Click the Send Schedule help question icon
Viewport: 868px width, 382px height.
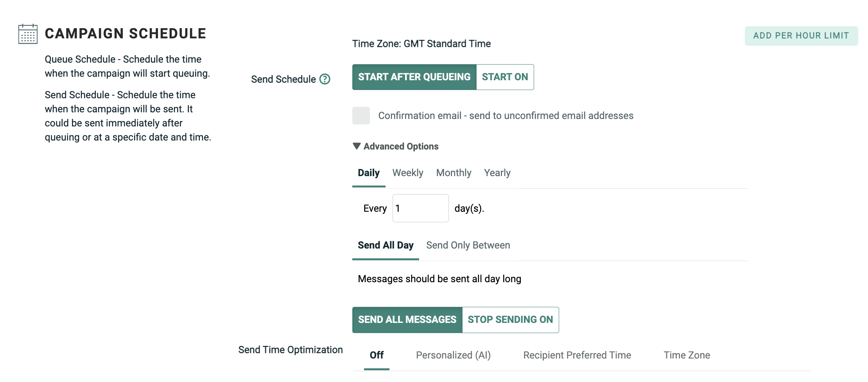pos(325,79)
